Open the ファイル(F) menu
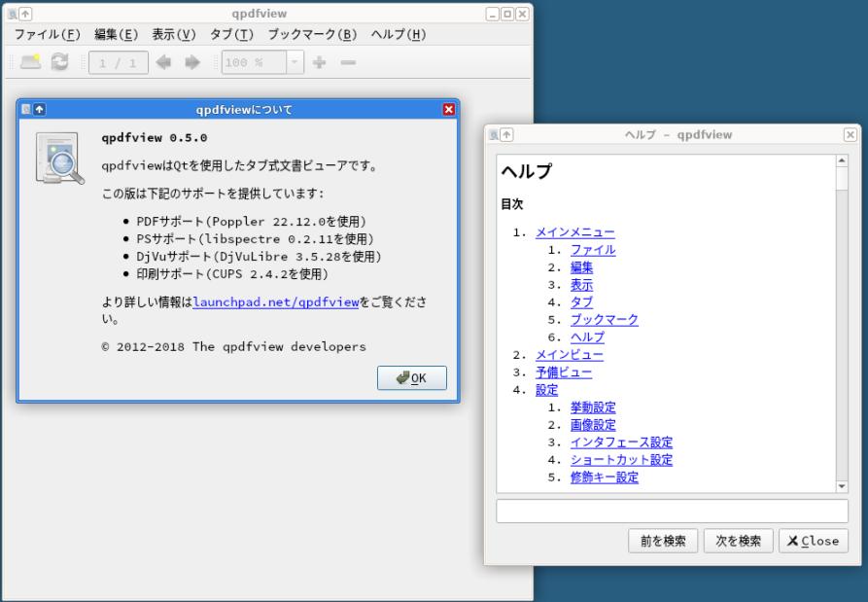The height and width of the screenshot is (602, 868). (47, 34)
